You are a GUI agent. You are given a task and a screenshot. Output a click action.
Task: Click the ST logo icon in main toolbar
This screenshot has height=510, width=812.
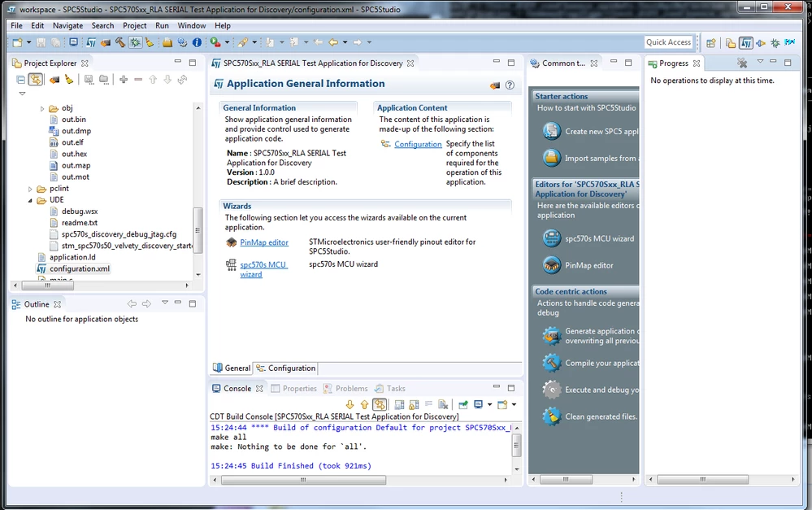point(91,42)
